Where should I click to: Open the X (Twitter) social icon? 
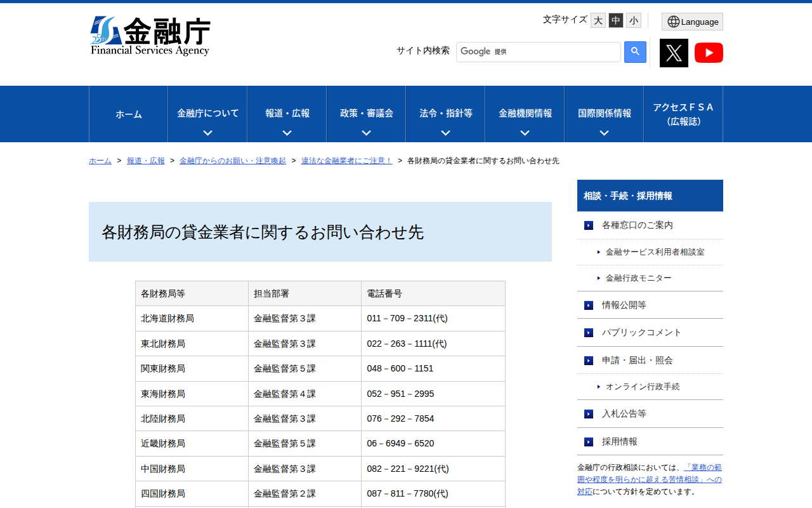674,53
